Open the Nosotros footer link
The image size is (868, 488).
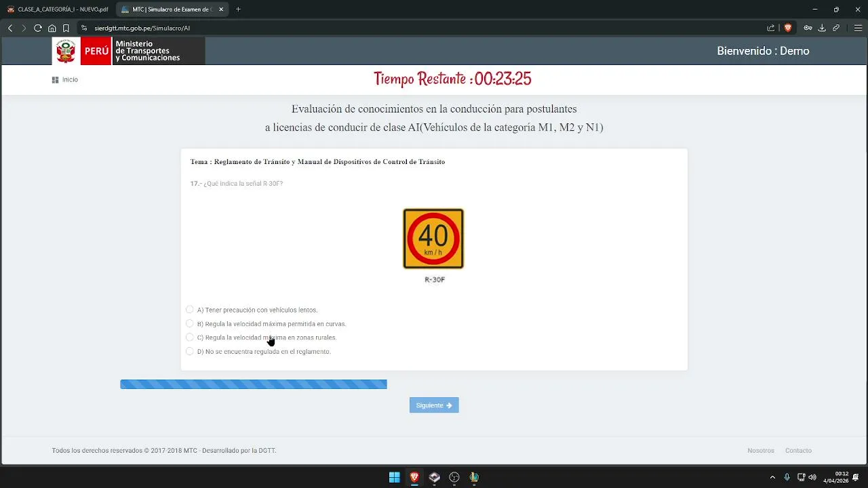(x=761, y=451)
